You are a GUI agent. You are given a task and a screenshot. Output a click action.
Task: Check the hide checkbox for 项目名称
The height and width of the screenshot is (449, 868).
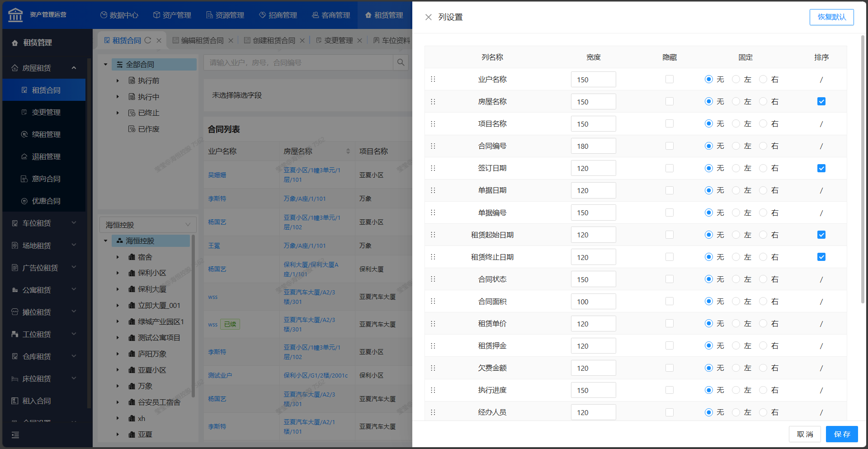click(670, 123)
